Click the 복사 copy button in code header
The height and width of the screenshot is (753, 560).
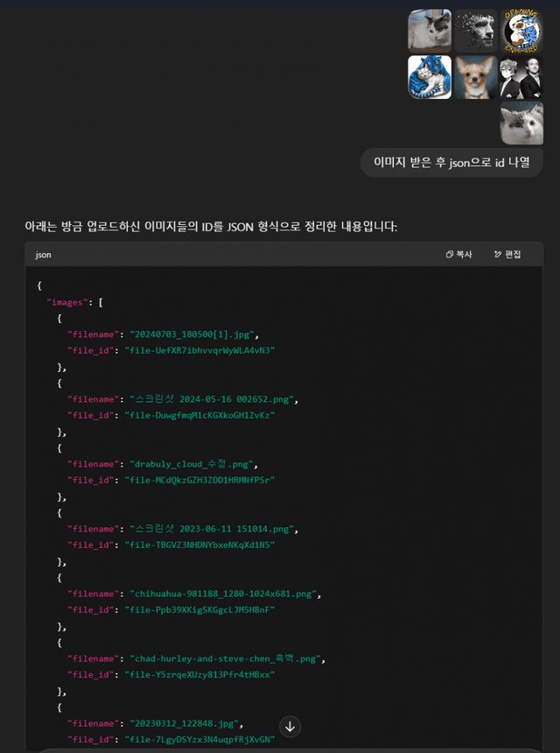459,255
